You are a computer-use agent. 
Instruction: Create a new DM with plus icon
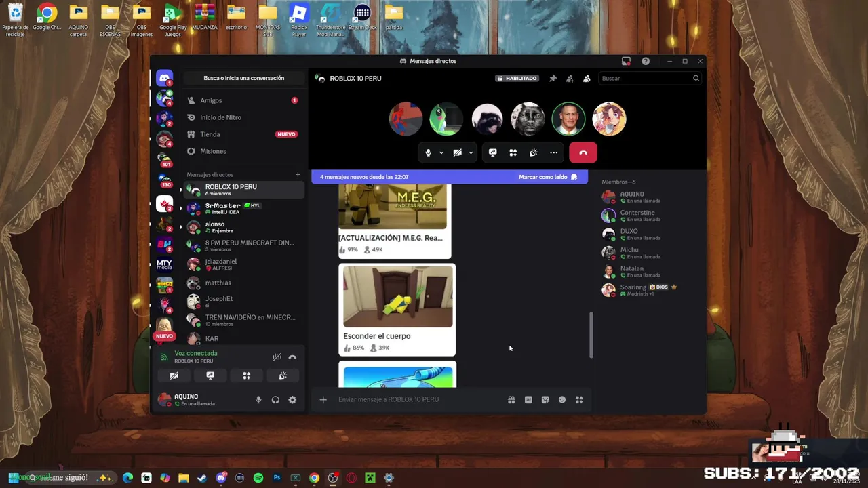click(298, 174)
